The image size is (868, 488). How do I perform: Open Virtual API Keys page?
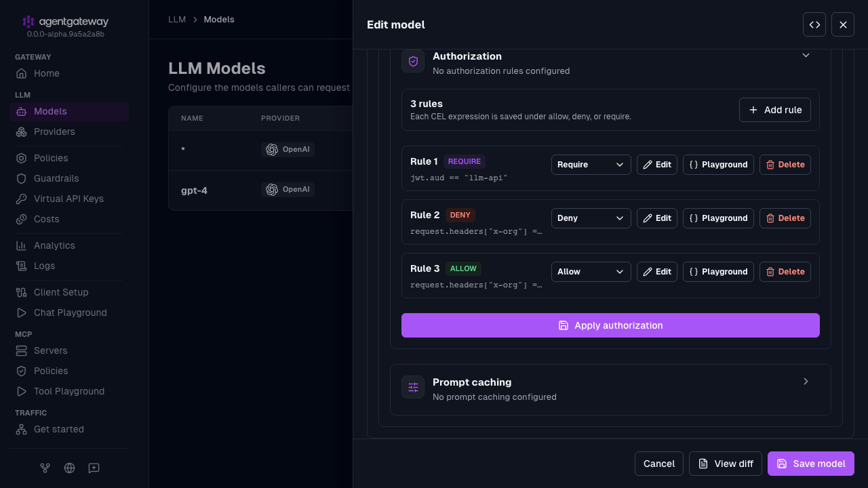[69, 199]
